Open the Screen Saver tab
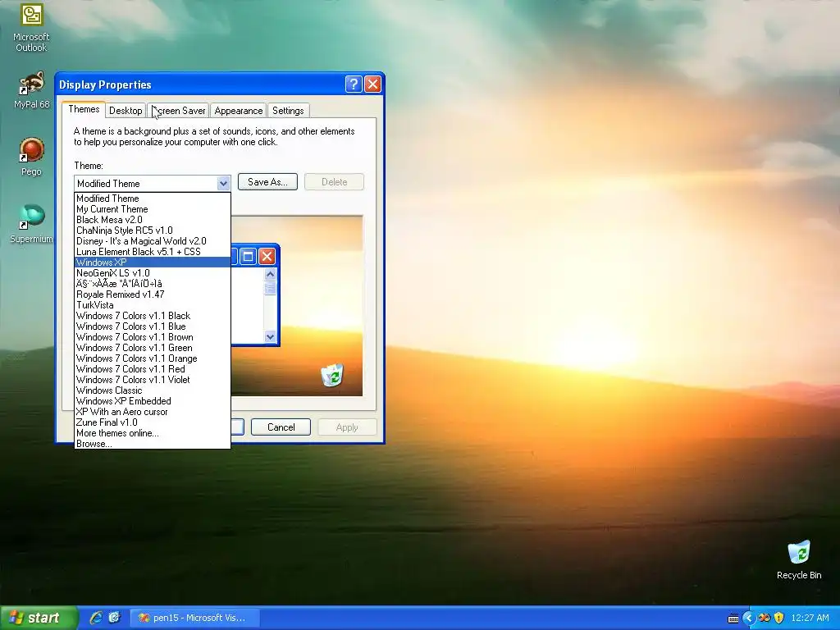The width and height of the screenshot is (840, 630). pos(178,111)
